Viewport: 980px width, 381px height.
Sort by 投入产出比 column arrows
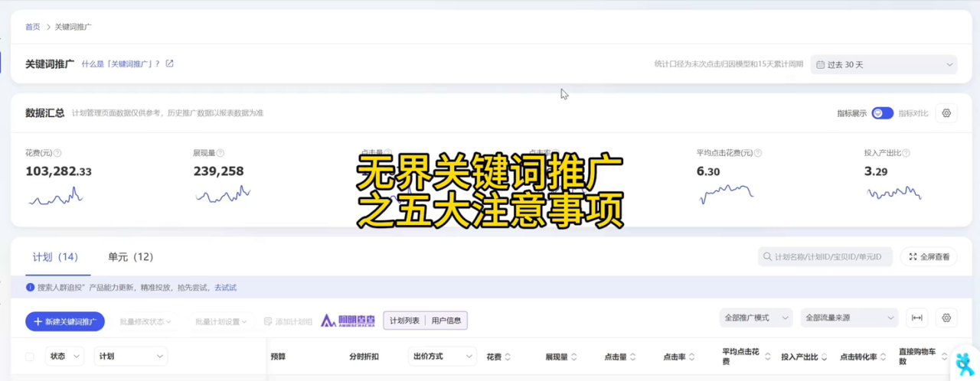pos(825,357)
